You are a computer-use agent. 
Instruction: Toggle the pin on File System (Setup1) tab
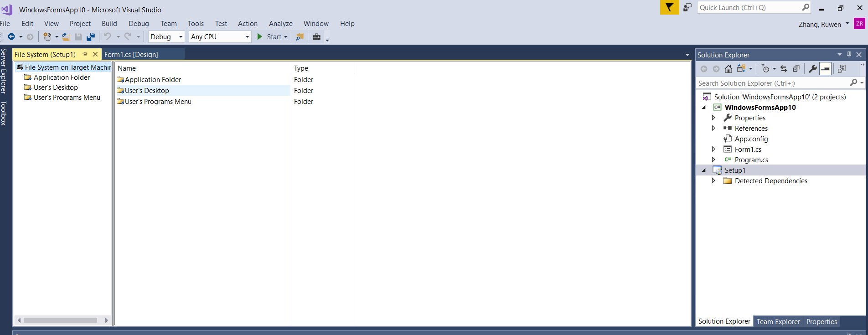click(84, 54)
